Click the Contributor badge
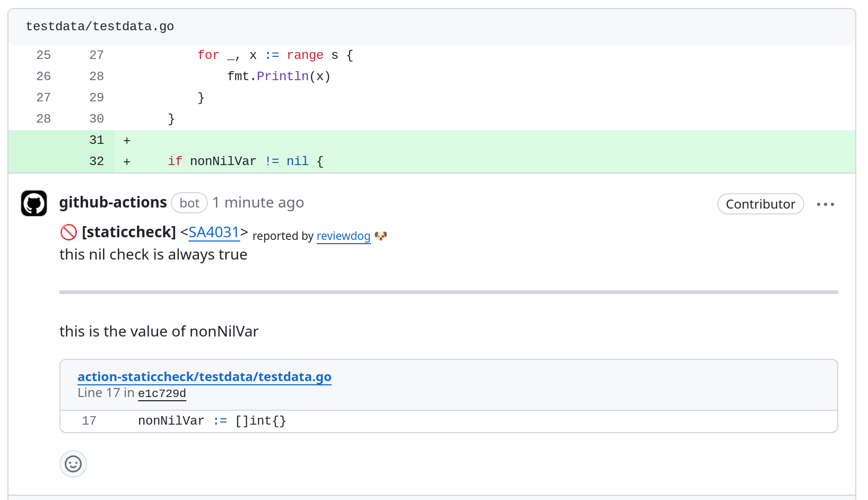This screenshot has width=868, height=500. pos(760,204)
